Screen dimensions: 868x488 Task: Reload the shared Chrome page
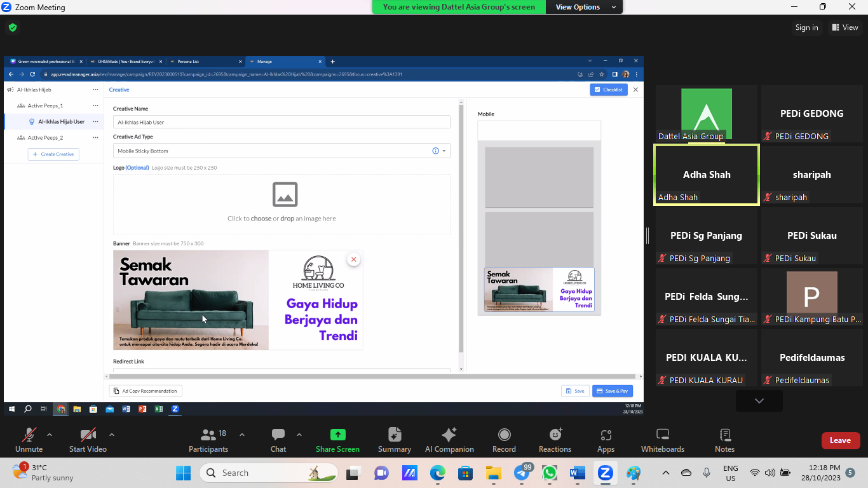pos(31,74)
